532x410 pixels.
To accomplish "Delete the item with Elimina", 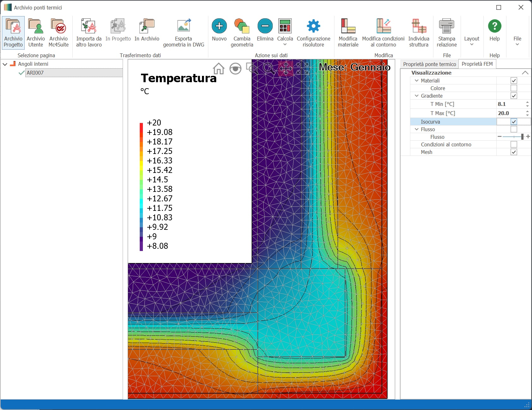I will tap(265, 30).
